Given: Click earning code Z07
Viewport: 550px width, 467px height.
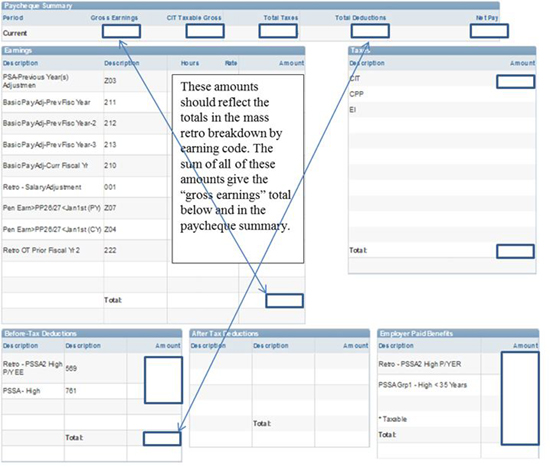Looking at the screenshot, I should tap(110, 208).
